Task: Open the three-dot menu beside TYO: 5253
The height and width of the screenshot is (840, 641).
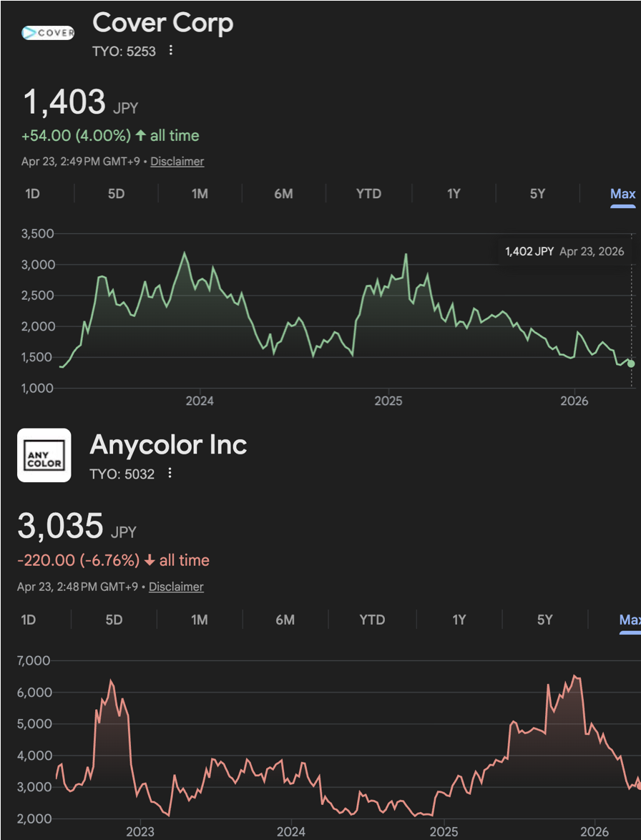Action: [171, 50]
